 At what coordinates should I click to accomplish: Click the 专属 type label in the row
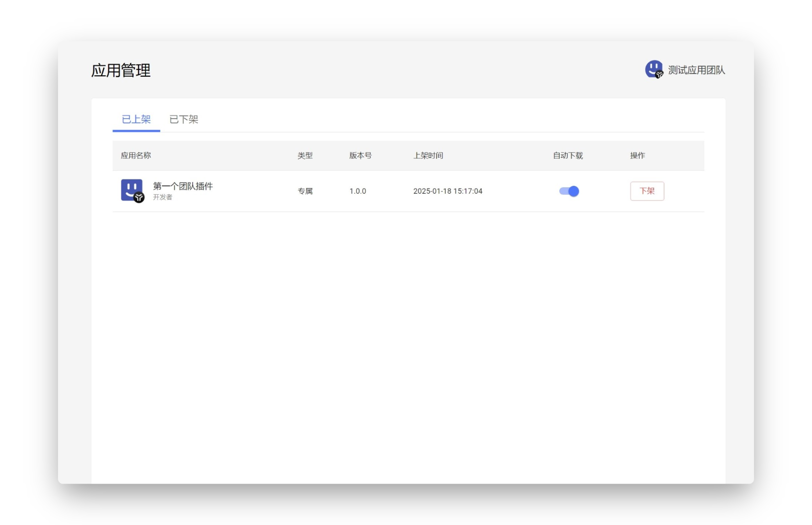click(x=306, y=191)
